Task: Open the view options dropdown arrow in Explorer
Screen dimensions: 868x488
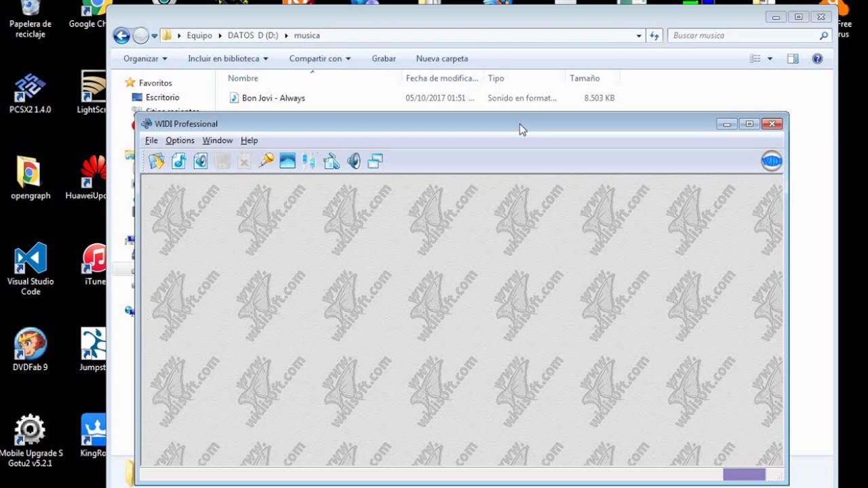Action: coord(770,59)
